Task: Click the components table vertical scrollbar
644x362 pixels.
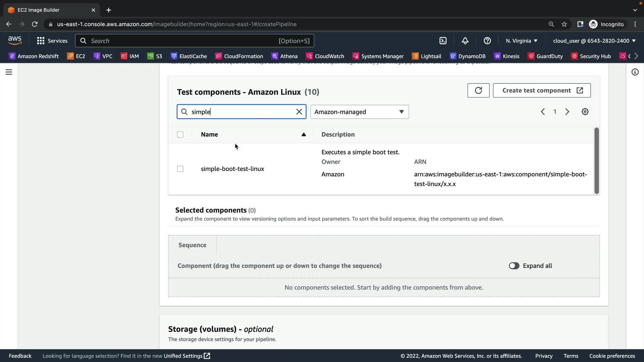Action: [x=596, y=161]
